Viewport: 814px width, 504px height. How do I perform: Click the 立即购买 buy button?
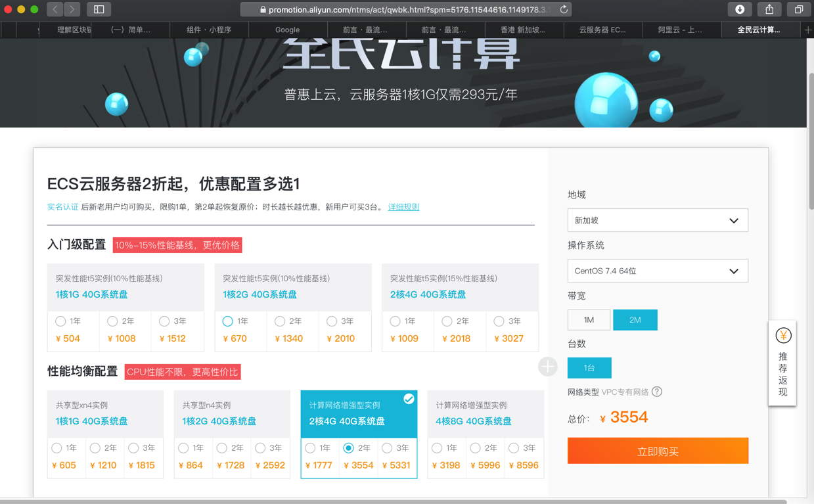click(x=658, y=451)
